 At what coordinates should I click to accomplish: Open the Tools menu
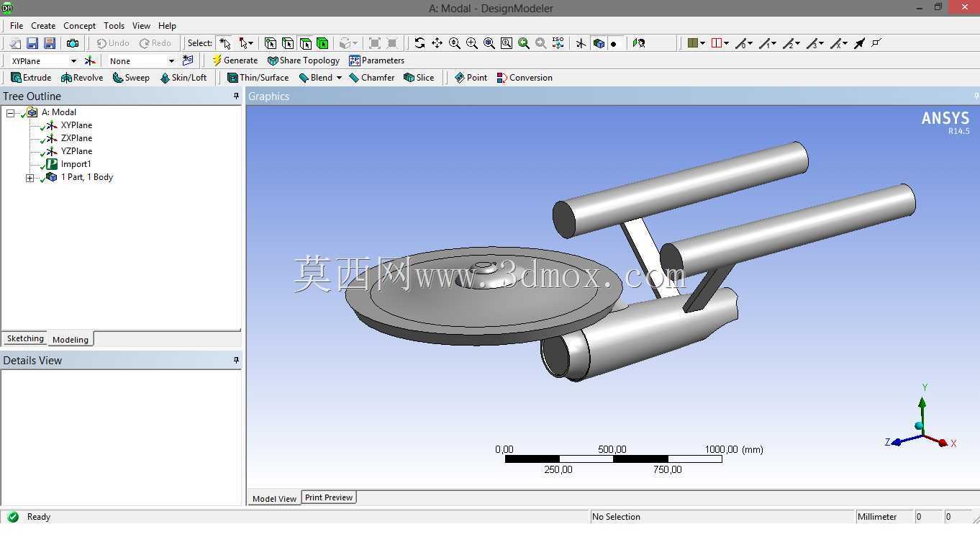(x=114, y=25)
